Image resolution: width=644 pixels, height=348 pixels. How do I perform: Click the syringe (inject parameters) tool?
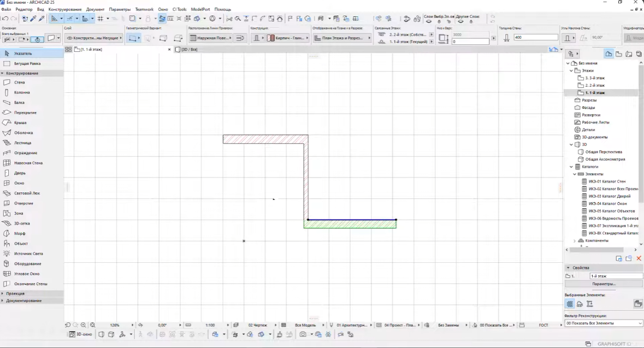click(x=42, y=19)
